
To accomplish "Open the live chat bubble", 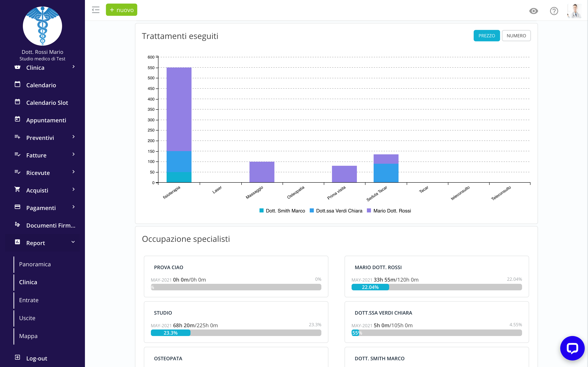I will coord(572,348).
